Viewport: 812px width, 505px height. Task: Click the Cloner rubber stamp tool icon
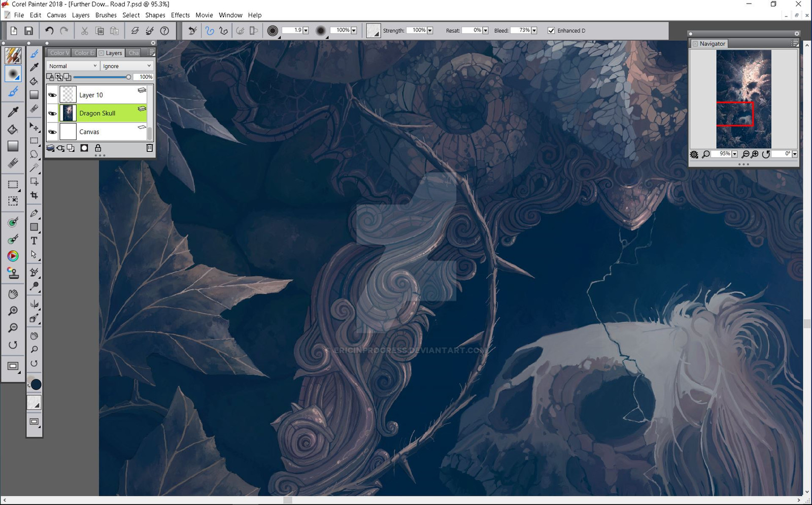point(13,274)
